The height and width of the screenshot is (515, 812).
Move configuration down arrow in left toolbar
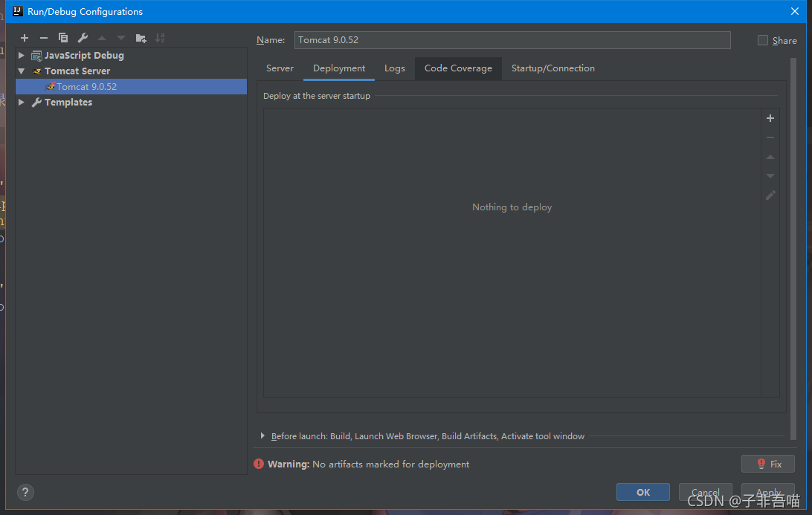(121, 38)
